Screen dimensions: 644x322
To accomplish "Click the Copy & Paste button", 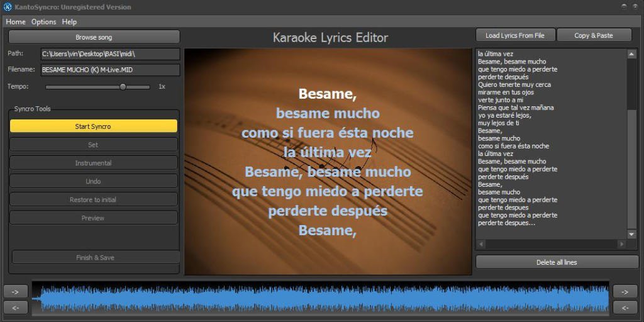I will 594,35.
